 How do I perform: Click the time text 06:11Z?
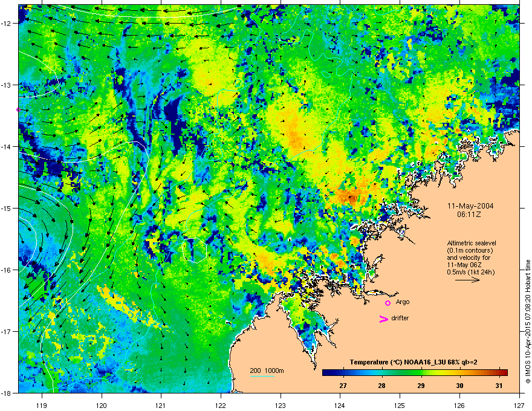(469, 215)
